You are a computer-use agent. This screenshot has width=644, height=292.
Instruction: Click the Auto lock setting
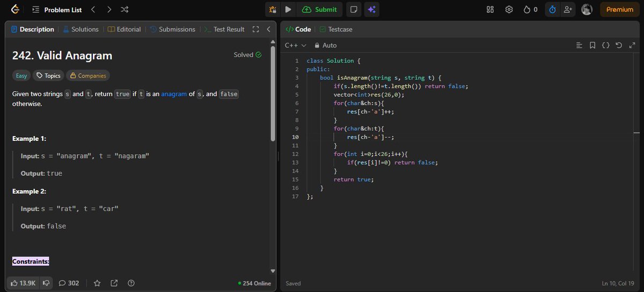pos(325,46)
